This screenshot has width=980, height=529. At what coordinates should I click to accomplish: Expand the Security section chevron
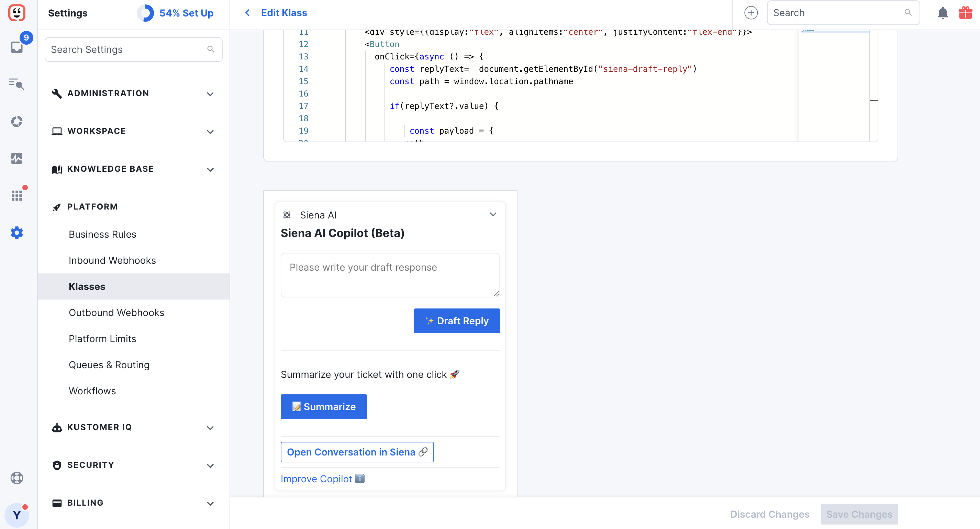click(210, 465)
